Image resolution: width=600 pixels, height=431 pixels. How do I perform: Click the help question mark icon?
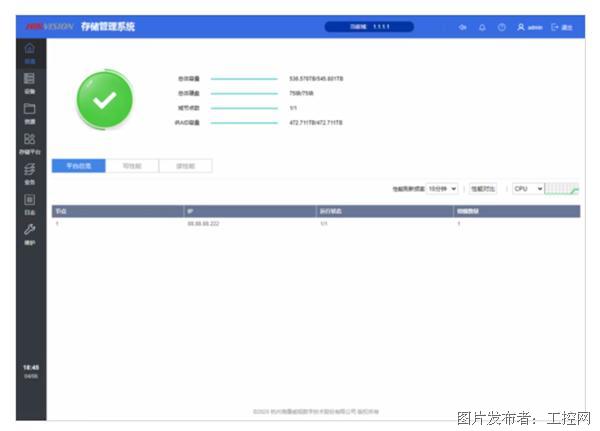pos(501,27)
